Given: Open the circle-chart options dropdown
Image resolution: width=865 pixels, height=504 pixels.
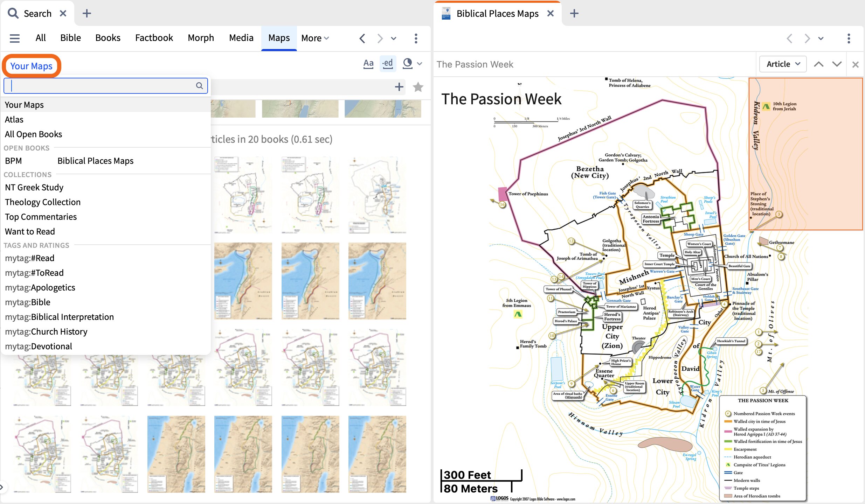Looking at the screenshot, I should (x=412, y=64).
